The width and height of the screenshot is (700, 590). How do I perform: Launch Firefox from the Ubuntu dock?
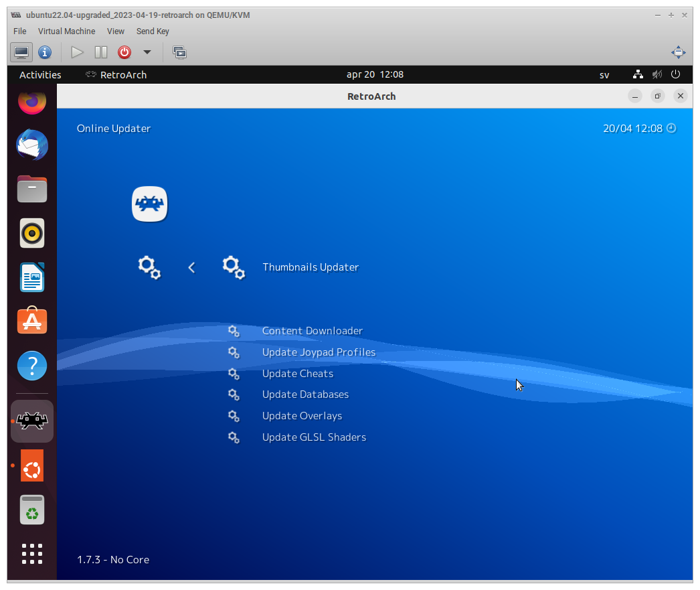pyautogui.click(x=31, y=101)
